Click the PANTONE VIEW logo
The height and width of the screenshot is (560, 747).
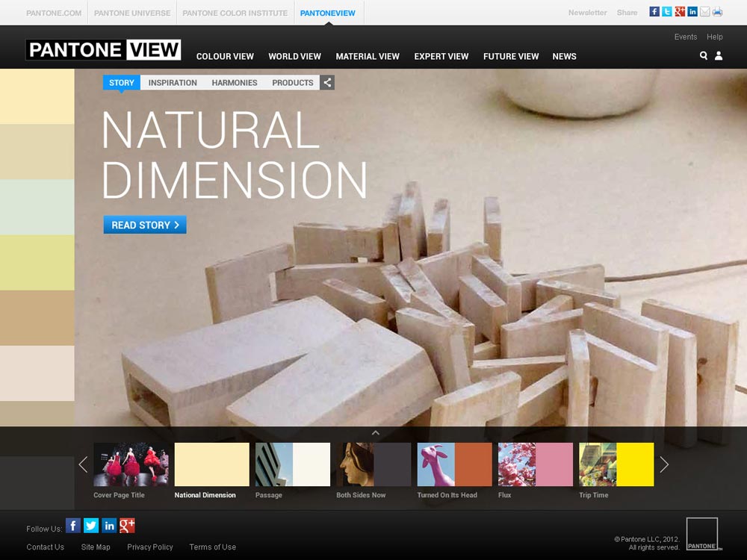[x=103, y=49]
